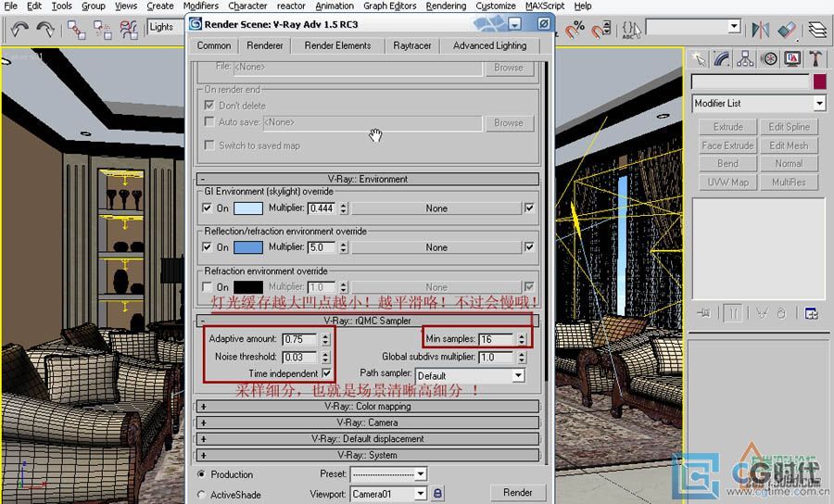Toggle the Percent Snap magnet icon
Viewport: 834px width, 504px height.
575,29
